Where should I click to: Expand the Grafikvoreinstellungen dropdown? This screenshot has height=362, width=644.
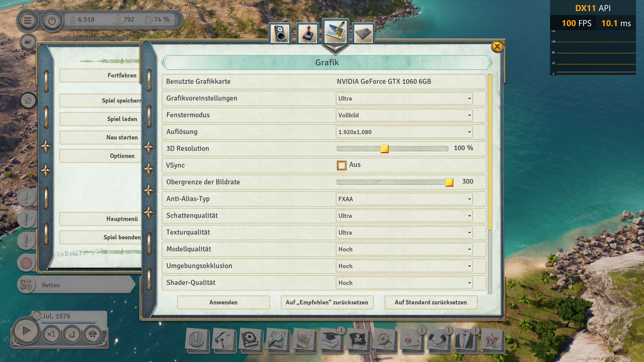click(x=404, y=99)
